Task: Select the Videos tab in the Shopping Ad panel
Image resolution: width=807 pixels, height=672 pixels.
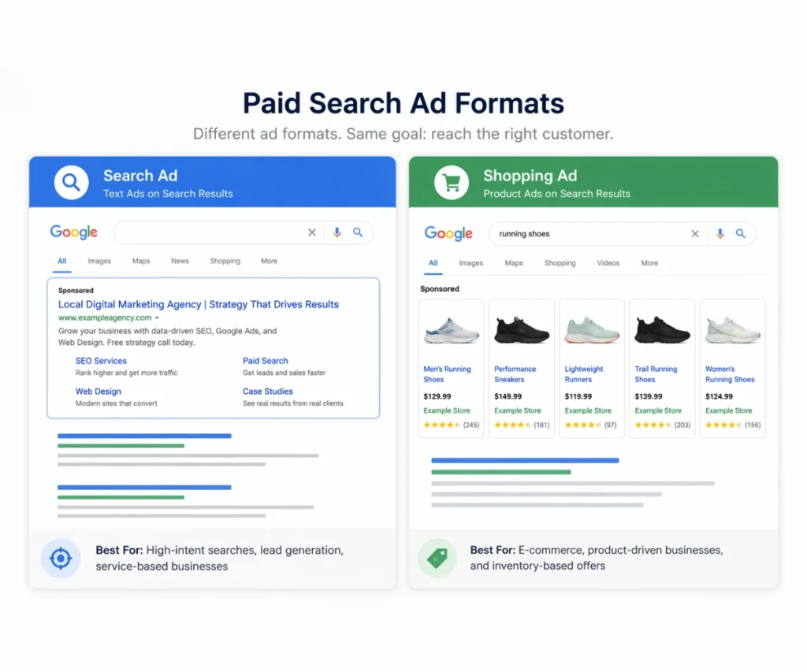Action: [608, 262]
